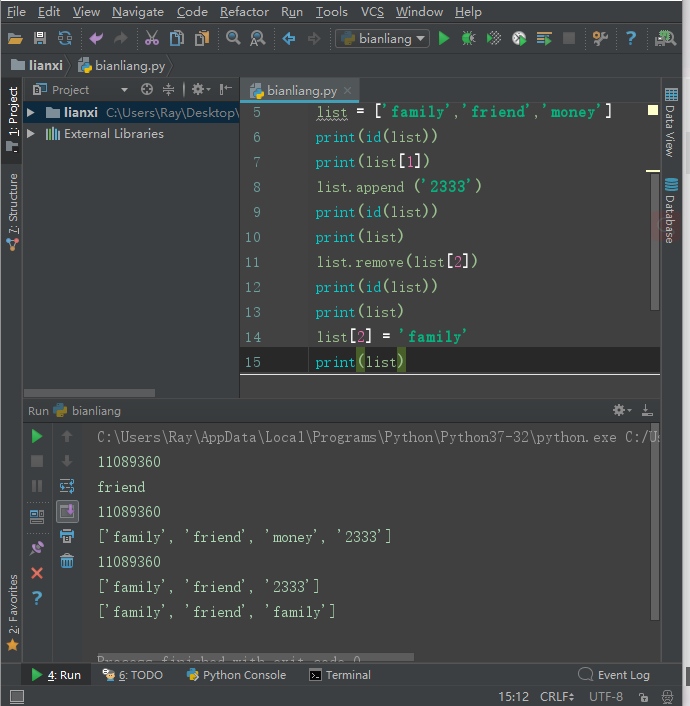Screen dimensions: 690x706
Task: Toggle soft-wrap in the Run console
Action: click(67, 486)
